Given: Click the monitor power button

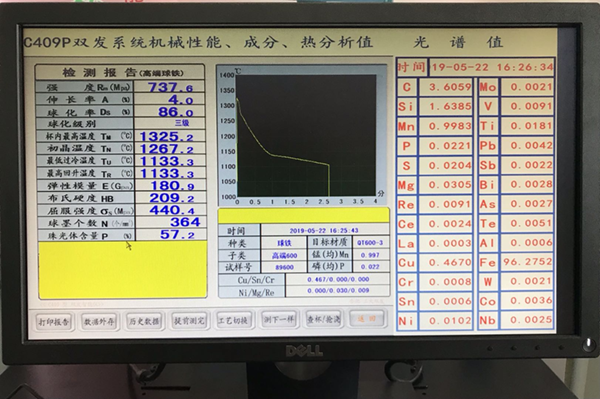Looking at the screenshot, I should (590, 344).
